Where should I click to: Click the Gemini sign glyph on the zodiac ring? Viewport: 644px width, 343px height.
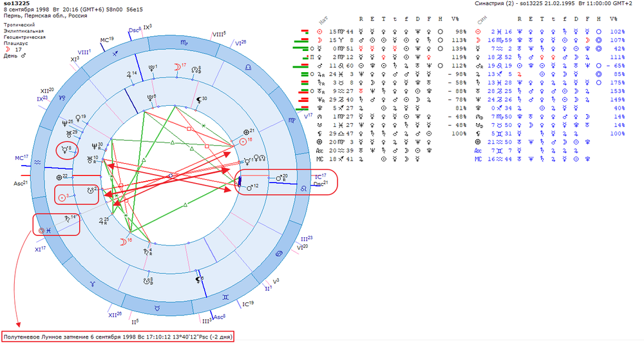[x=225, y=297]
